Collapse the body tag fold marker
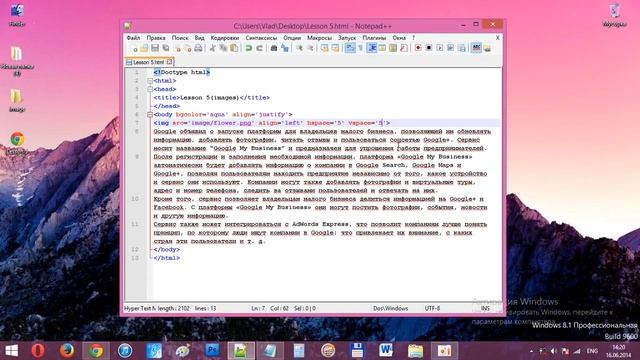Image resolution: width=640 pixels, height=360 pixels. 150,115
